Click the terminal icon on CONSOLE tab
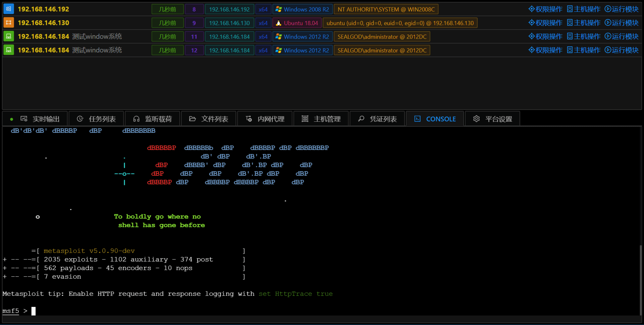Image resolution: width=644 pixels, height=325 pixels. click(417, 119)
